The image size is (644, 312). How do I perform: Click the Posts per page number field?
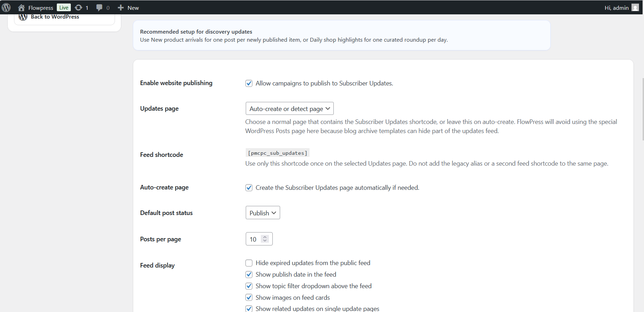tap(259, 239)
